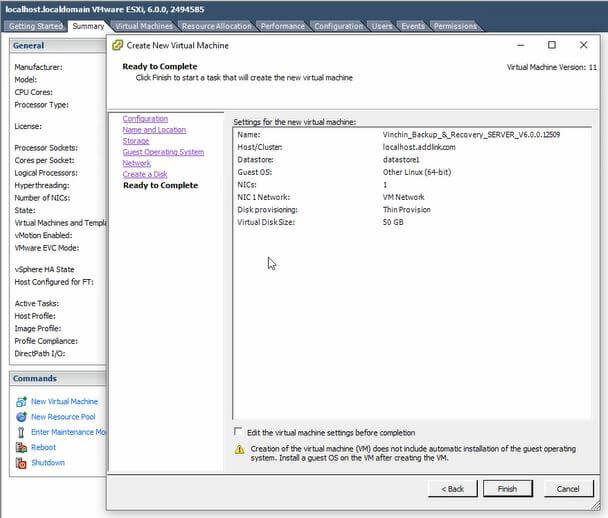Minimize the Create New Virtual Machine dialog
This screenshot has width=608, height=518.
coord(521,45)
